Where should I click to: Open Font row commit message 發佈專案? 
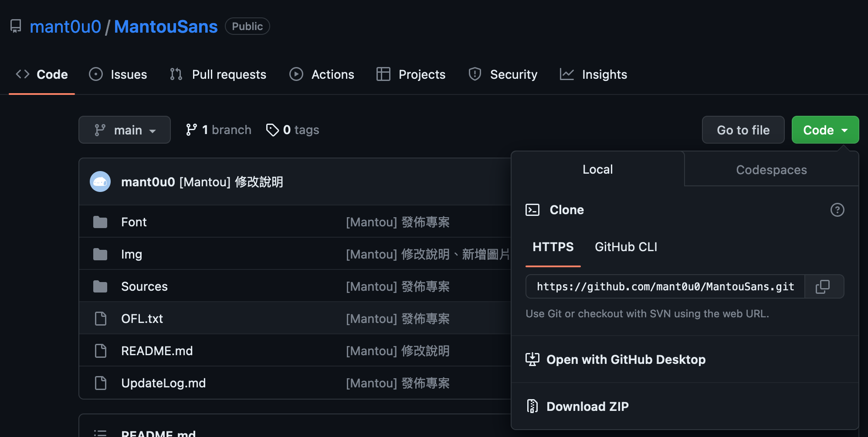pyautogui.click(x=398, y=222)
